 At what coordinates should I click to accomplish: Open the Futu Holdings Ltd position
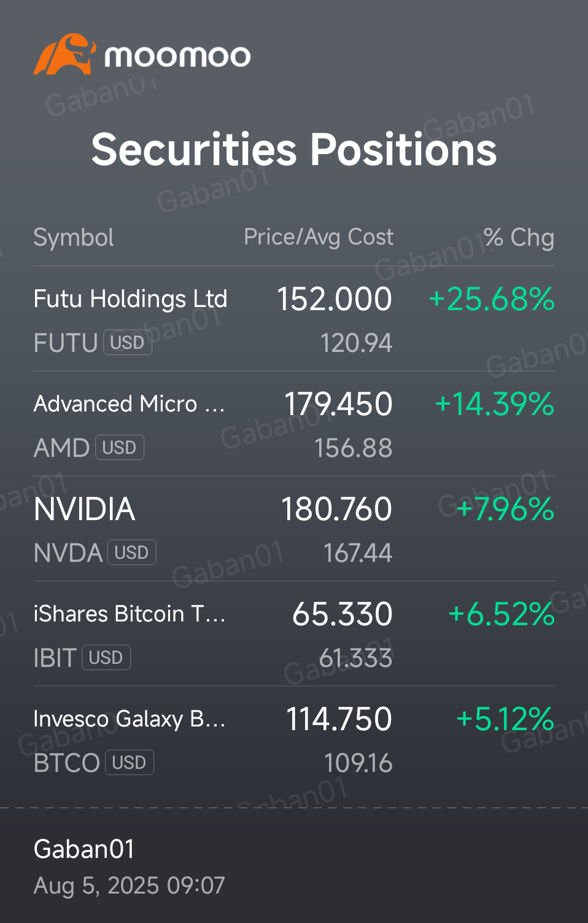click(130, 299)
